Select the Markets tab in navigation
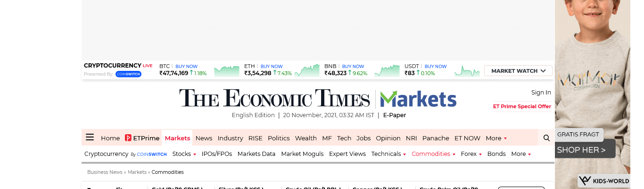 point(177,138)
